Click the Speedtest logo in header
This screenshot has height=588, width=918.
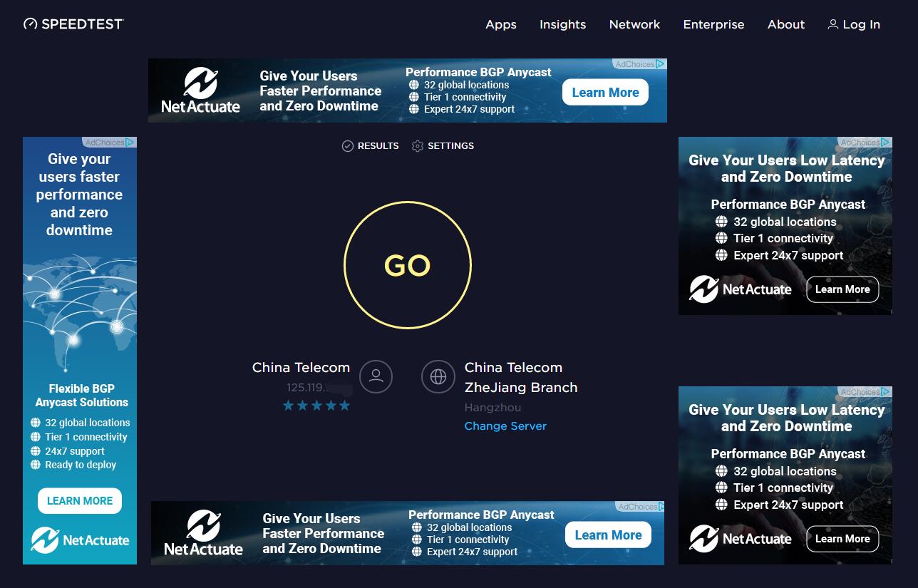tap(73, 24)
